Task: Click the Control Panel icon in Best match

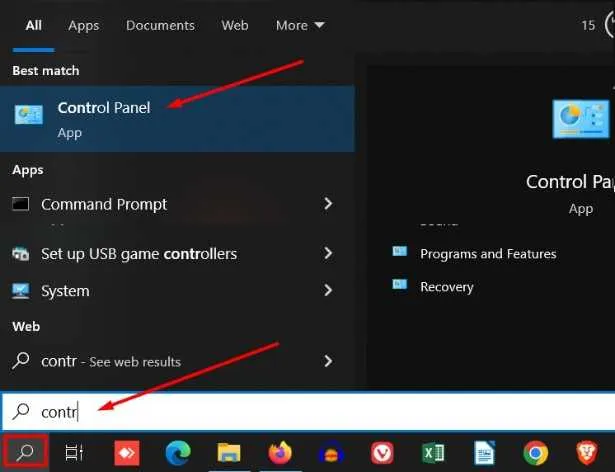Action: tap(29, 115)
